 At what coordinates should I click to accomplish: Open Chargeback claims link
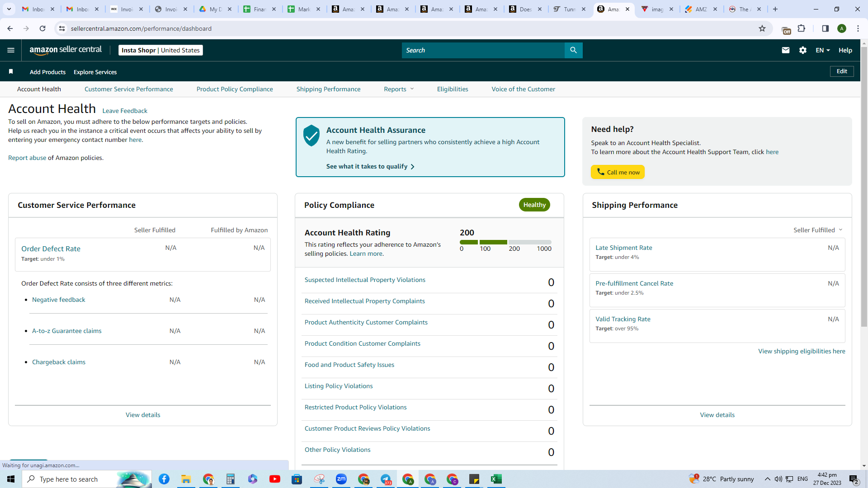tap(59, 362)
